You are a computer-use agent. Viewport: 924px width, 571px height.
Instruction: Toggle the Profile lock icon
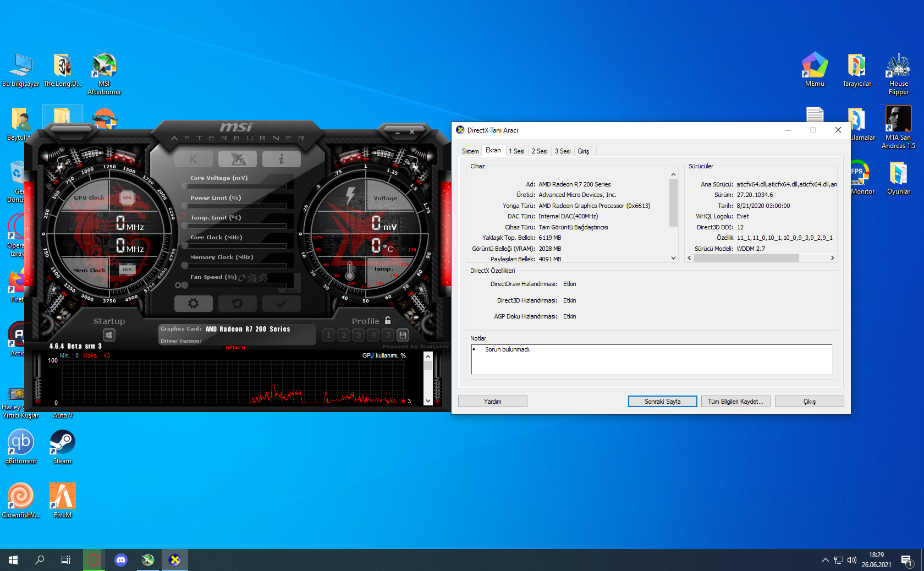point(388,320)
